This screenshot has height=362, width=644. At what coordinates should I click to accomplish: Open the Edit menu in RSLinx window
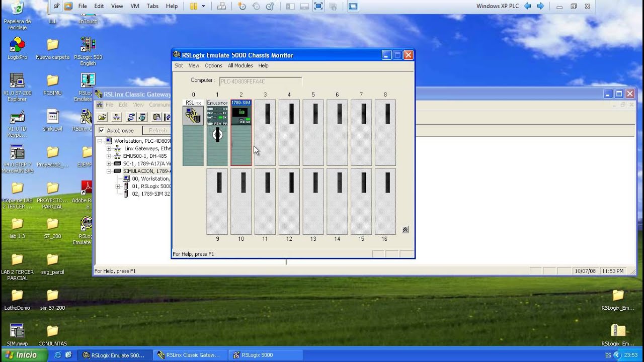(123, 105)
